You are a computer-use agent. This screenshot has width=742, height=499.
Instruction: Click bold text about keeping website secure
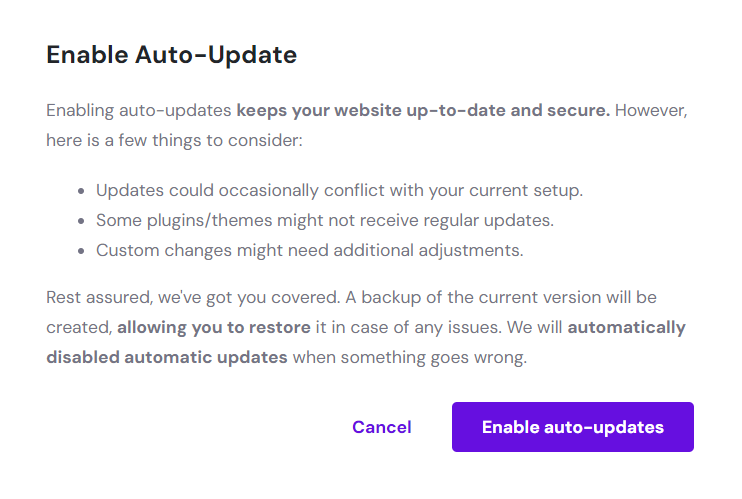coord(423,110)
